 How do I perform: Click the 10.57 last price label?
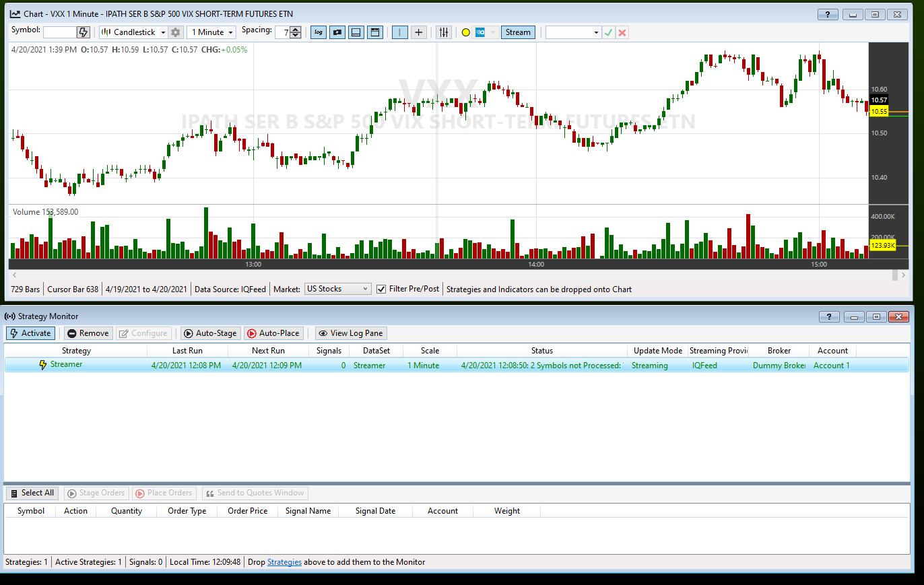(879, 100)
